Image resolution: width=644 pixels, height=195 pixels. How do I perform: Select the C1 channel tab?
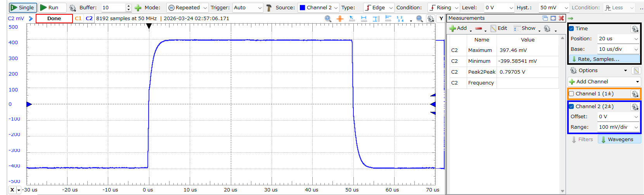(x=78, y=18)
